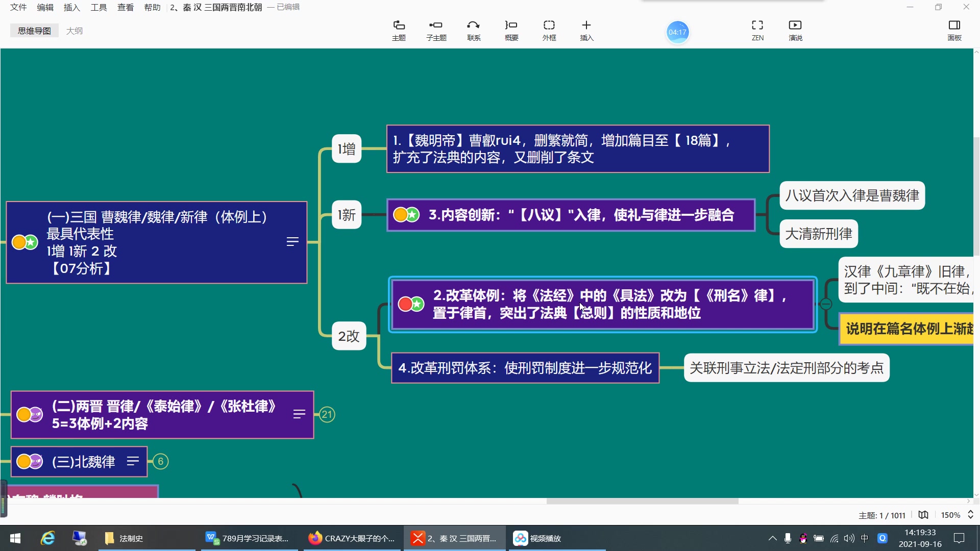The height and width of the screenshot is (551, 980).
Task: Switch to 大纲 outline view tab
Action: (x=75, y=31)
